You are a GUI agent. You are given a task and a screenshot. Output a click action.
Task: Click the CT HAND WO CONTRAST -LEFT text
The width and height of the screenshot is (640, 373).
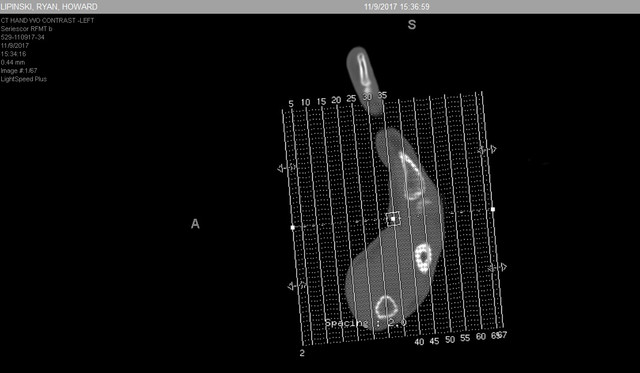pyautogui.click(x=47, y=20)
